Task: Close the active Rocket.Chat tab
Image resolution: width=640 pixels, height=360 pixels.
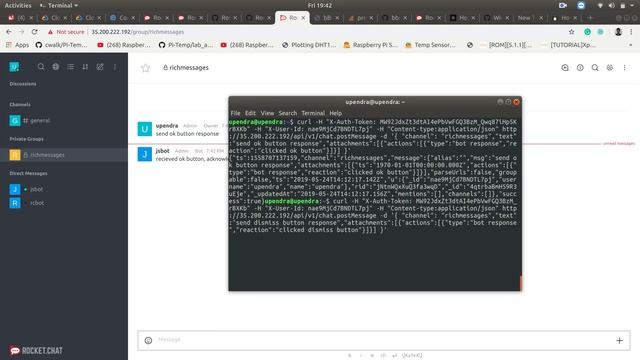Action: [x=303, y=18]
